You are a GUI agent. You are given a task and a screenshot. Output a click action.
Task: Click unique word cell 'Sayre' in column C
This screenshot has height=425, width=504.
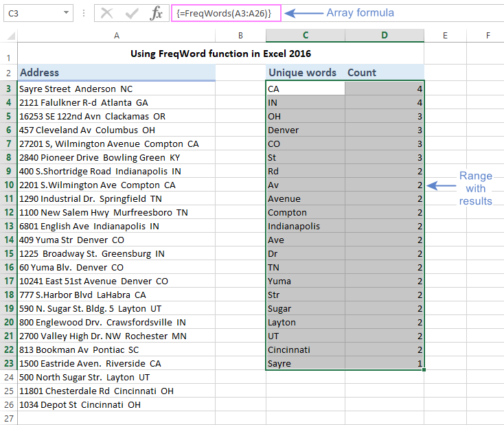pos(306,363)
